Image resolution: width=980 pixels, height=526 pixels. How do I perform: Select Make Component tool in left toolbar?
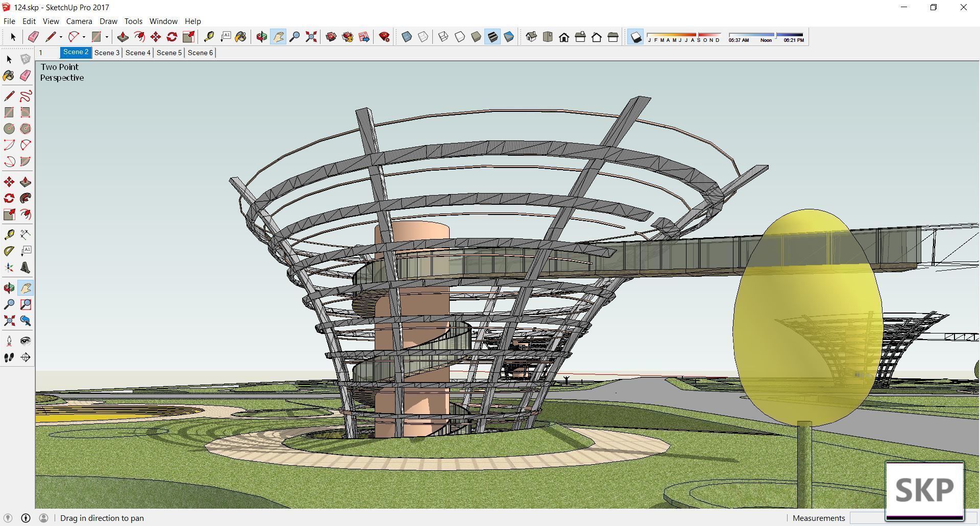tap(26, 59)
